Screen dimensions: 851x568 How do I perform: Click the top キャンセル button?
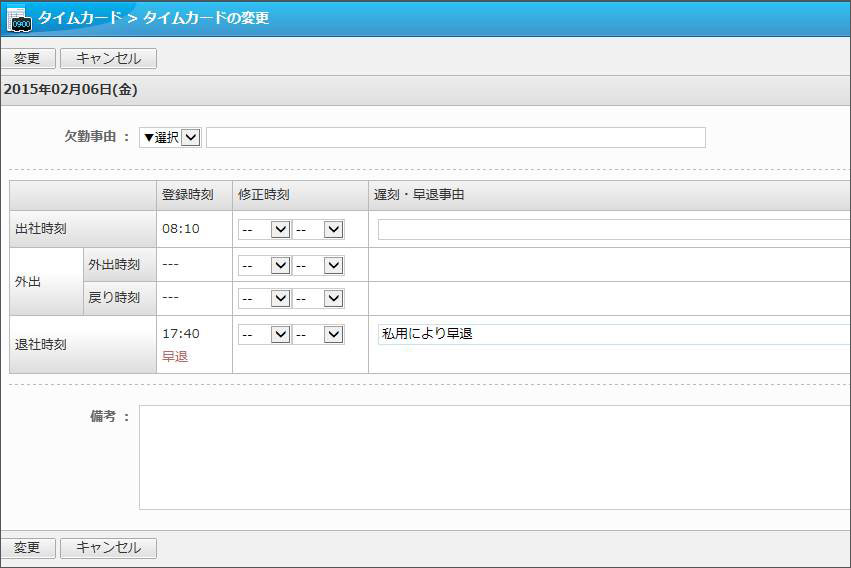point(108,59)
